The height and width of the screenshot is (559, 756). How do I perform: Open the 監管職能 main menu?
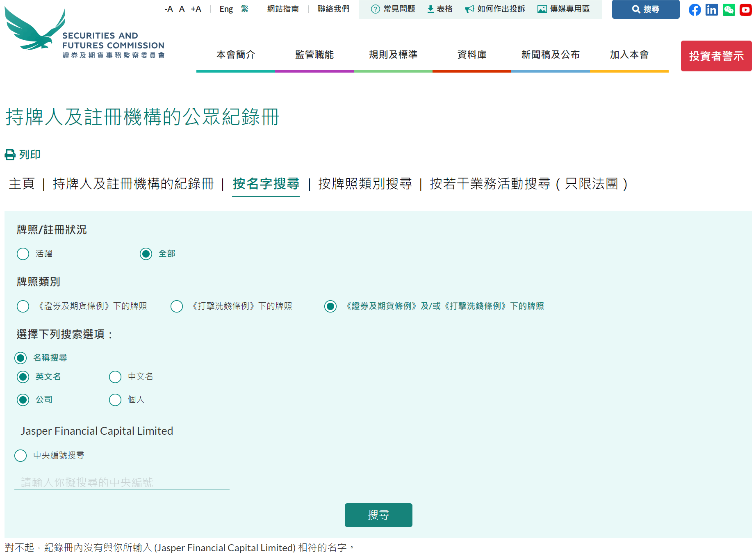(x=314, y=55)
